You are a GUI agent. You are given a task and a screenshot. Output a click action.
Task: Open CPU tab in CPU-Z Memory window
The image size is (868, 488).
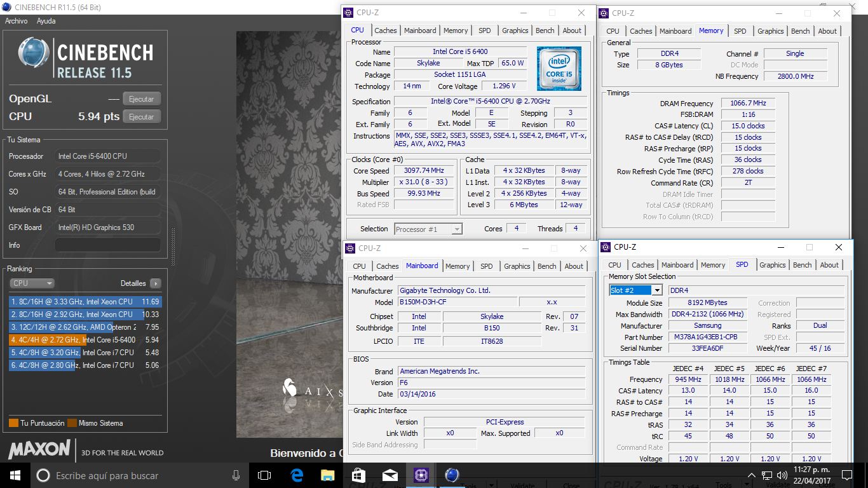pos(613,31)
